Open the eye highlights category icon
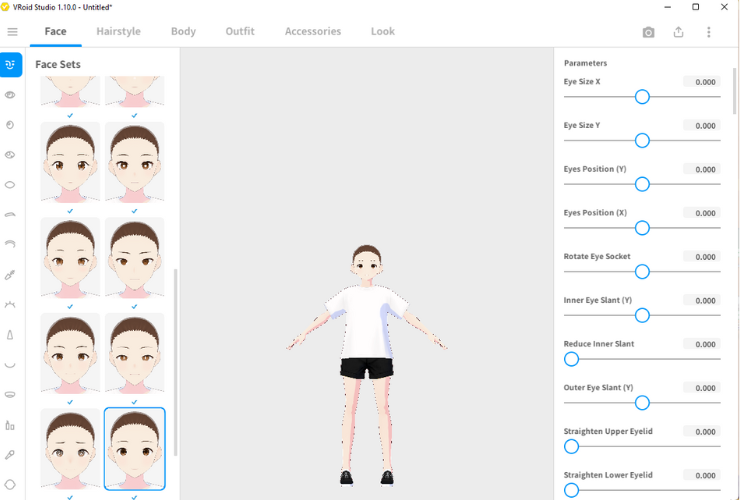Viewport: 740px width, 500px height. point(10,155)
